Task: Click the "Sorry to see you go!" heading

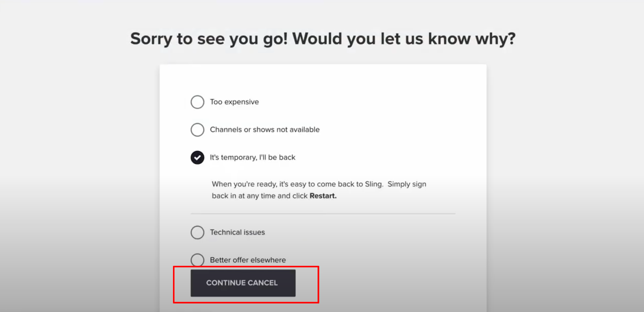Action: click(x=209, y=39)
